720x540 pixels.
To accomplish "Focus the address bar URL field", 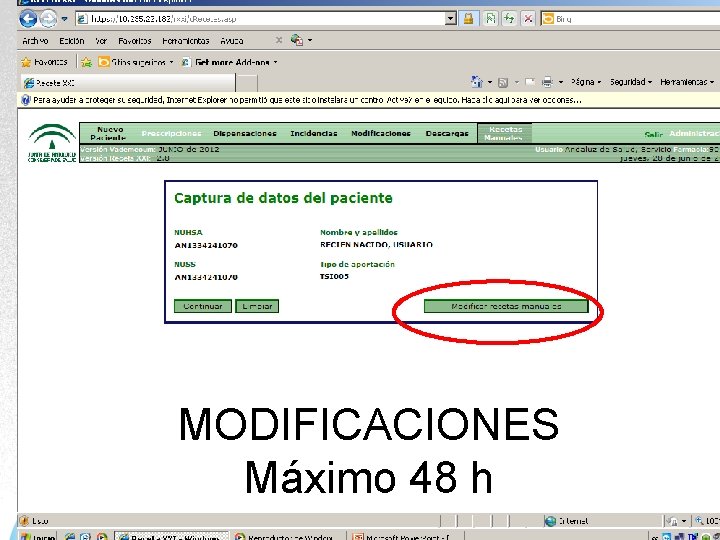I will [261, 19].
